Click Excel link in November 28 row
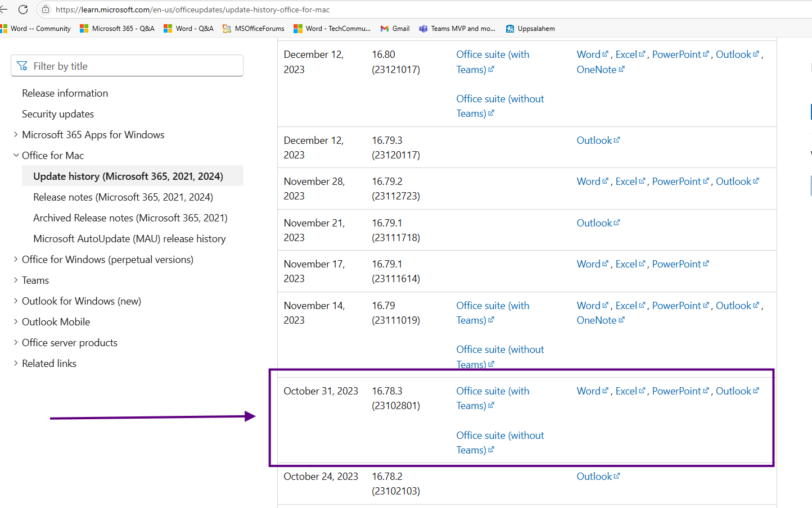 pos(630,182)
